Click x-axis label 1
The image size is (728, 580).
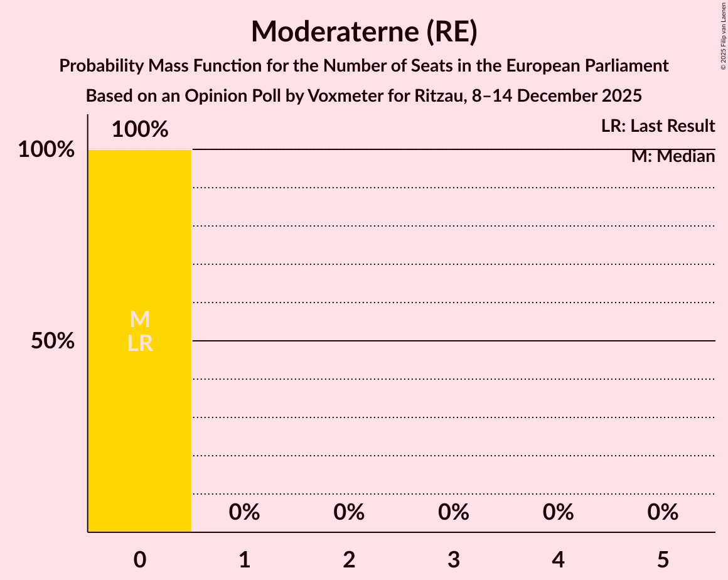[x=245, y=559]
